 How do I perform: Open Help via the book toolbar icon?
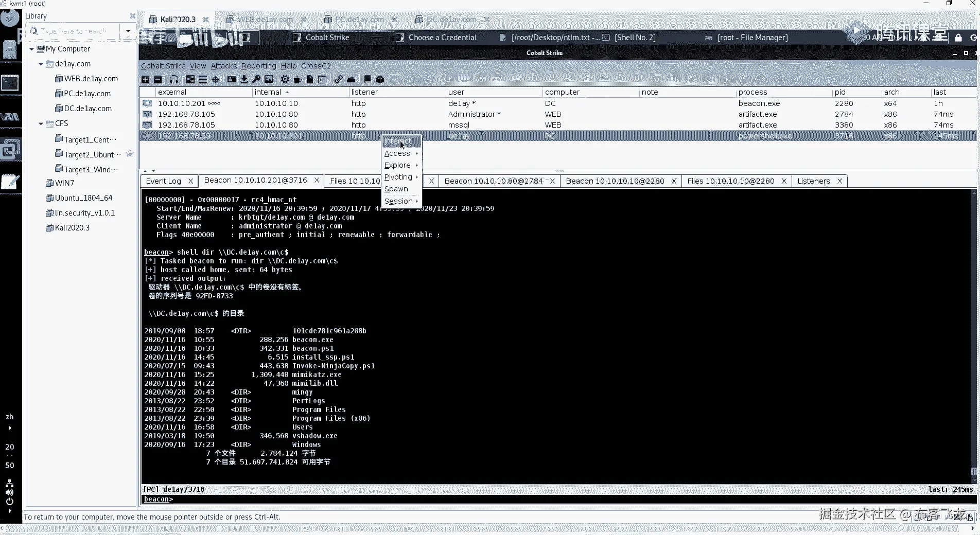[x=367, y=79]
